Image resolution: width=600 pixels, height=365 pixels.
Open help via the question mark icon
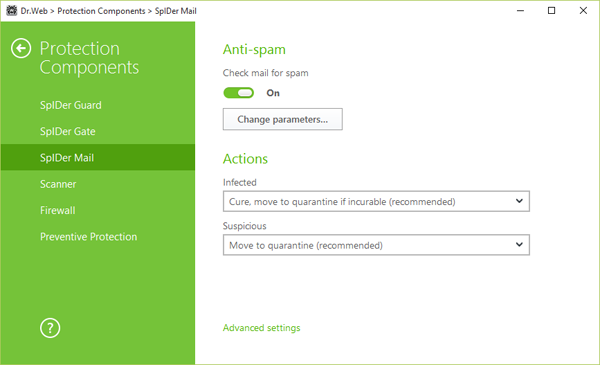(x=50, y=328)
